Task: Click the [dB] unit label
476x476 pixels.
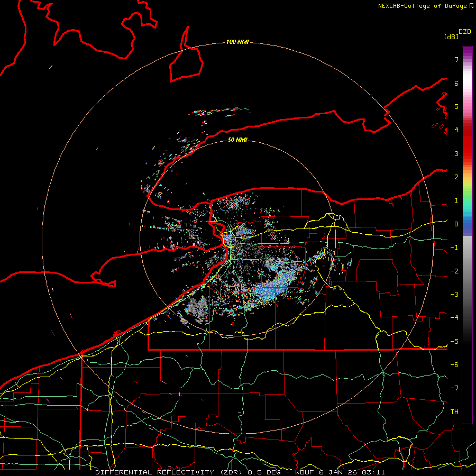Action: pos(451,36)
